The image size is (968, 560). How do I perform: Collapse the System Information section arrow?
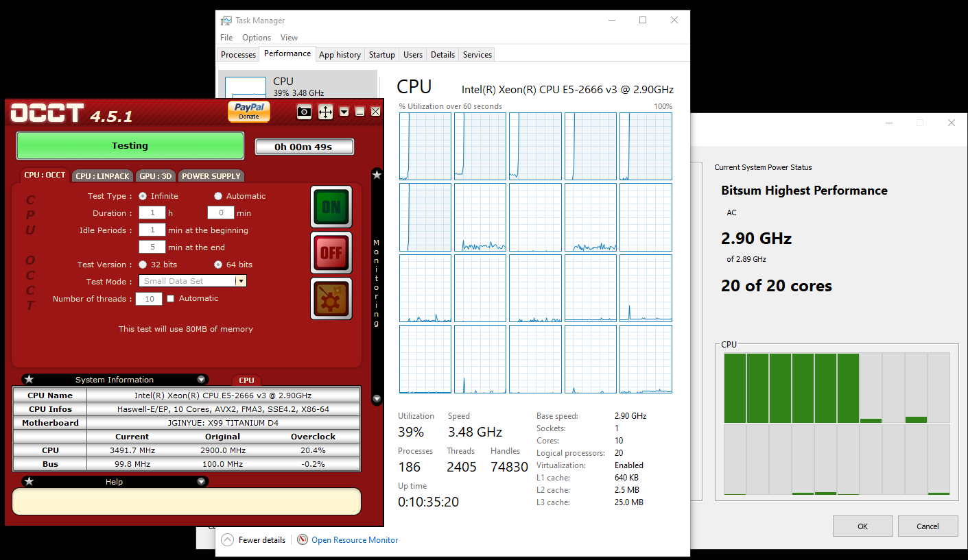(201, 379)
